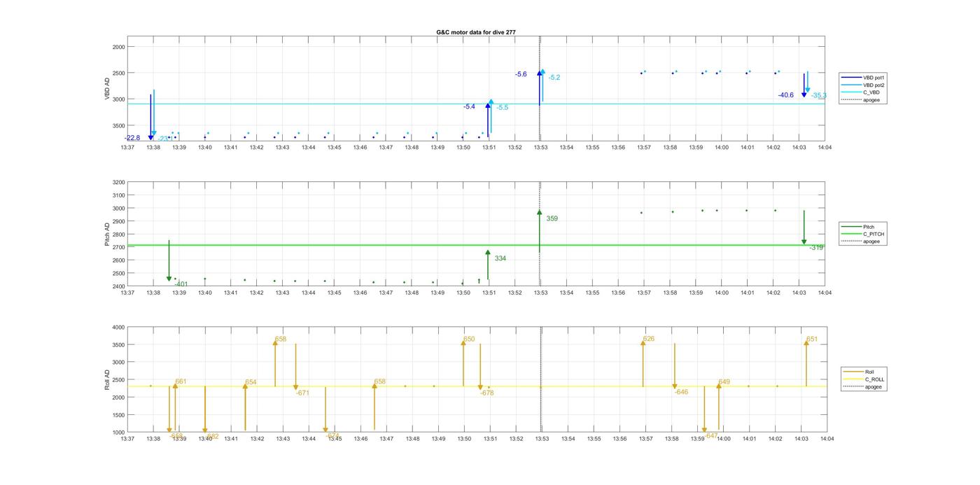The width and height of the screenshot is (980, 485).
Task: Click the apogee dotted line in VBD plot
Action: (540, 89)
